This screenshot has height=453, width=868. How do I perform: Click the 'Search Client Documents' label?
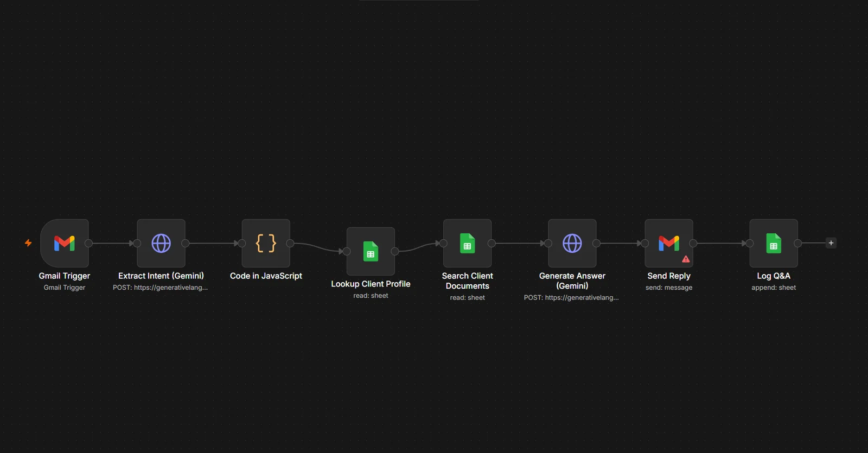(x=467, y=280)
